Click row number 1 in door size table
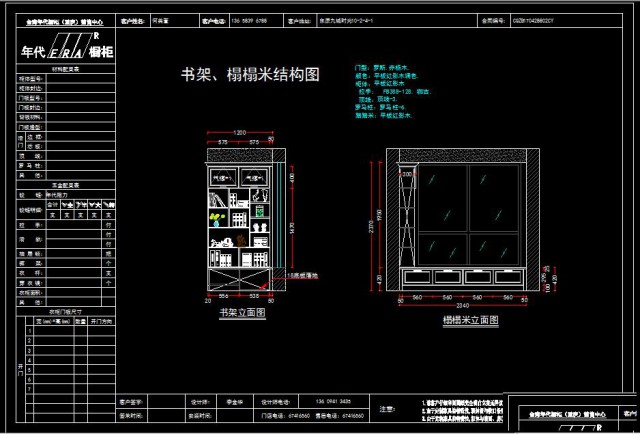 [x=29, y=331]
